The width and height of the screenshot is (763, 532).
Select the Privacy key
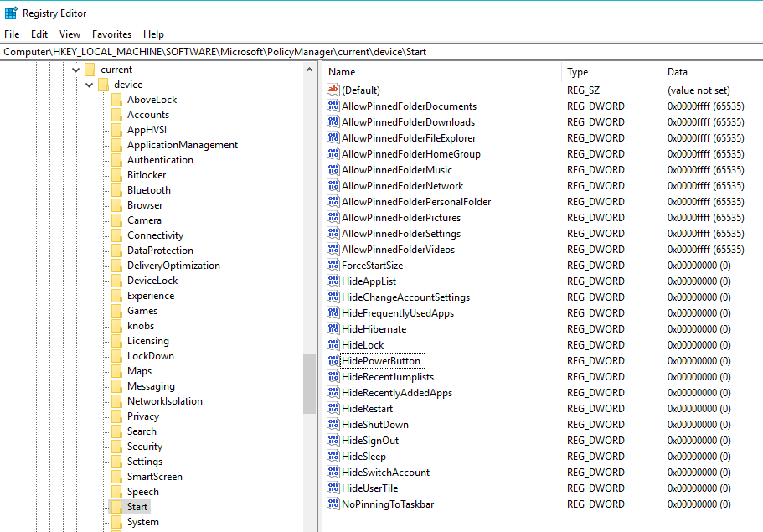[143, 416]
